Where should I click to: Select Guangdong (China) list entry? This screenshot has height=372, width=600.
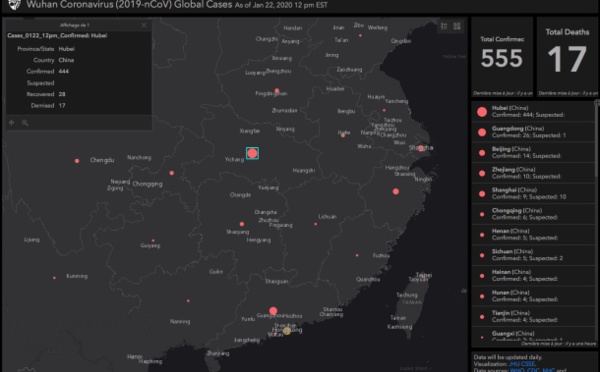click(533, 132)
